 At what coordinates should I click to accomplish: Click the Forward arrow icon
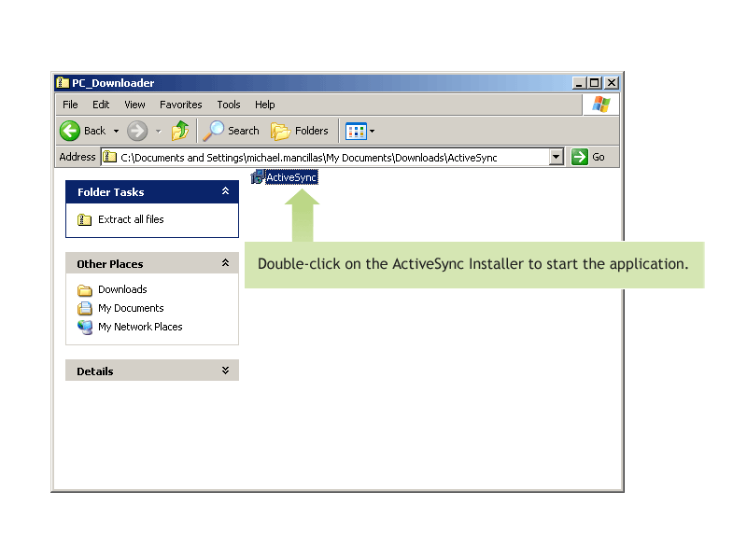tap(137, 131)
